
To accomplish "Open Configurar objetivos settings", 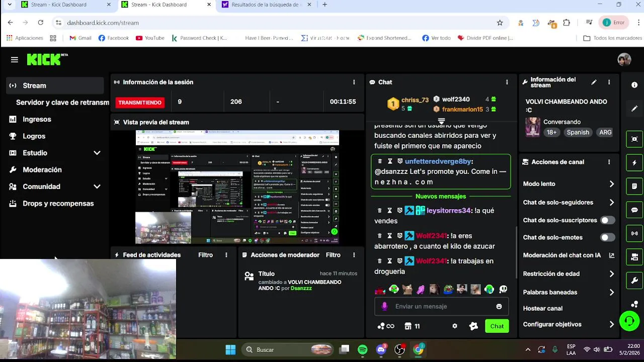I will click(x=569, y=324).
